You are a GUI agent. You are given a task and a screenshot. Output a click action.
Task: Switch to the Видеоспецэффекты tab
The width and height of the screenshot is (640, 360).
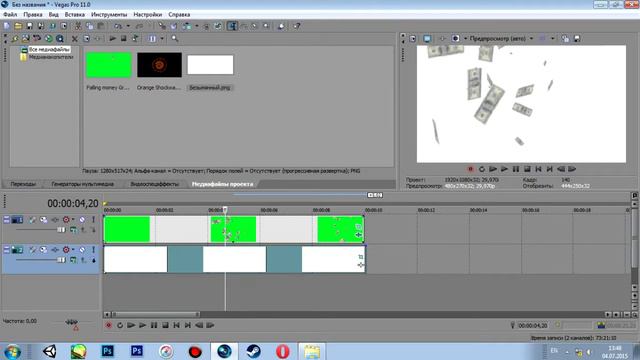(x=155, y=184)
